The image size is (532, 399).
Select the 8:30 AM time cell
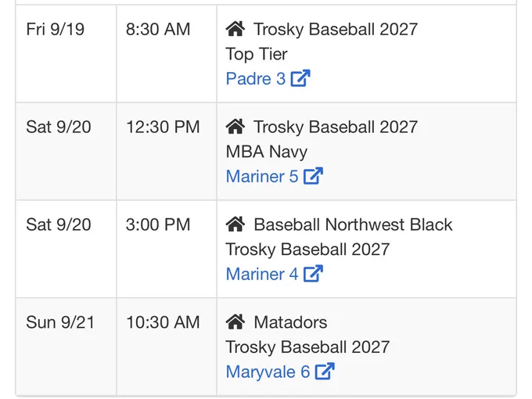[x=167, y=54]
